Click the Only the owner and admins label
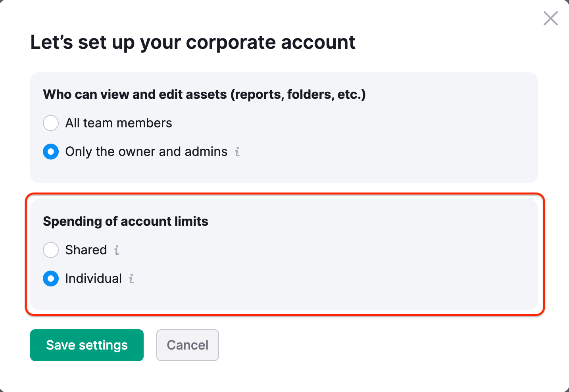 tap(146, 152)
